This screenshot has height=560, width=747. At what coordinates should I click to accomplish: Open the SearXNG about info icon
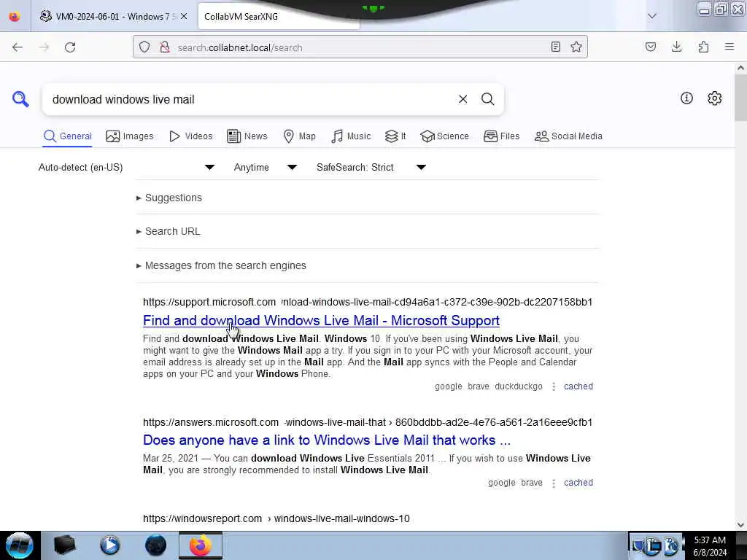point(686,98)
